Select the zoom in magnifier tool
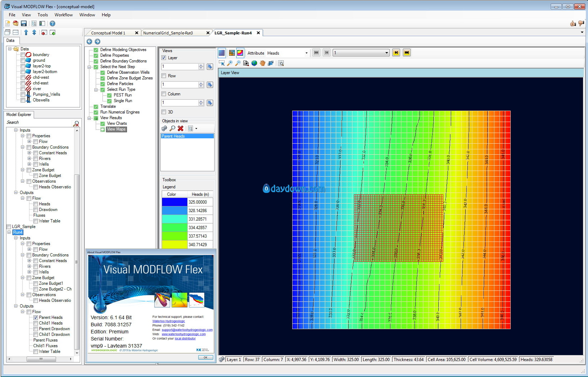588x377 pixels. 230,63
